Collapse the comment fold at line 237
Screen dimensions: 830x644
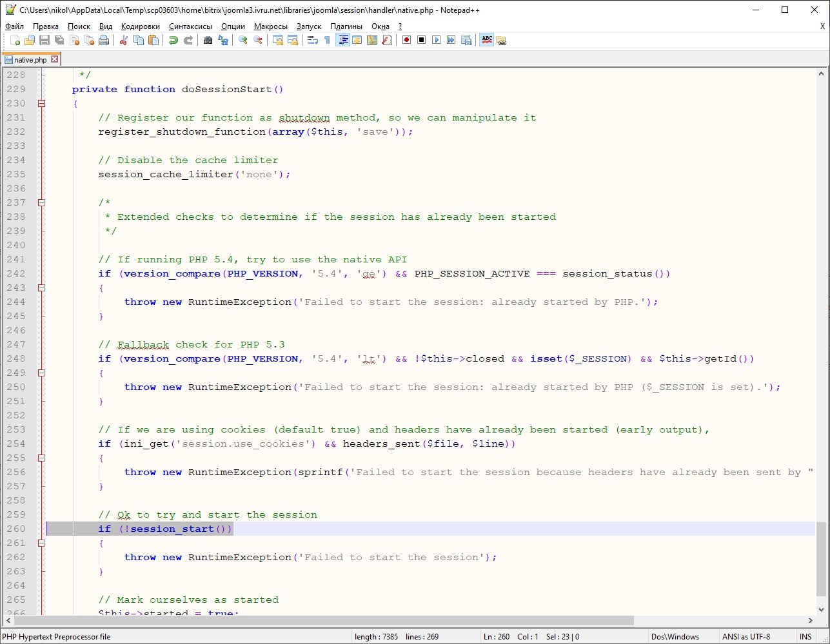(x=41, y=202)
